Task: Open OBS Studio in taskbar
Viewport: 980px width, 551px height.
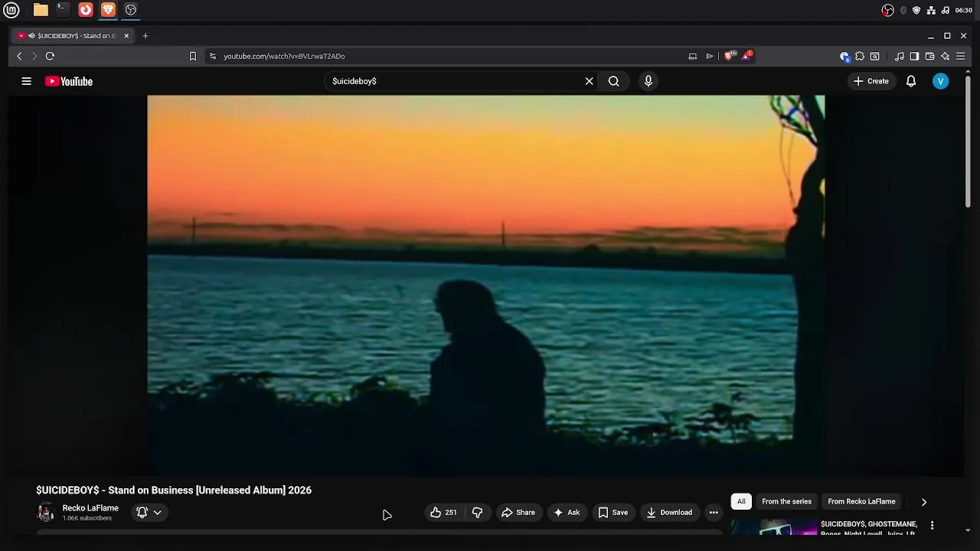Action: (131, 10)
